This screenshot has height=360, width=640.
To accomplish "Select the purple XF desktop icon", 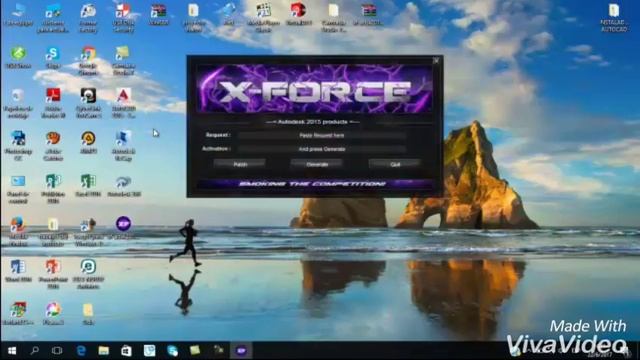I will 123,228.
